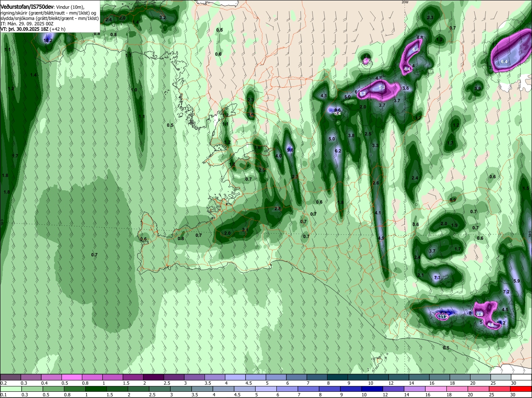Click the 3.9 value label
Screen dimensions: 532x398
point(478,88)
